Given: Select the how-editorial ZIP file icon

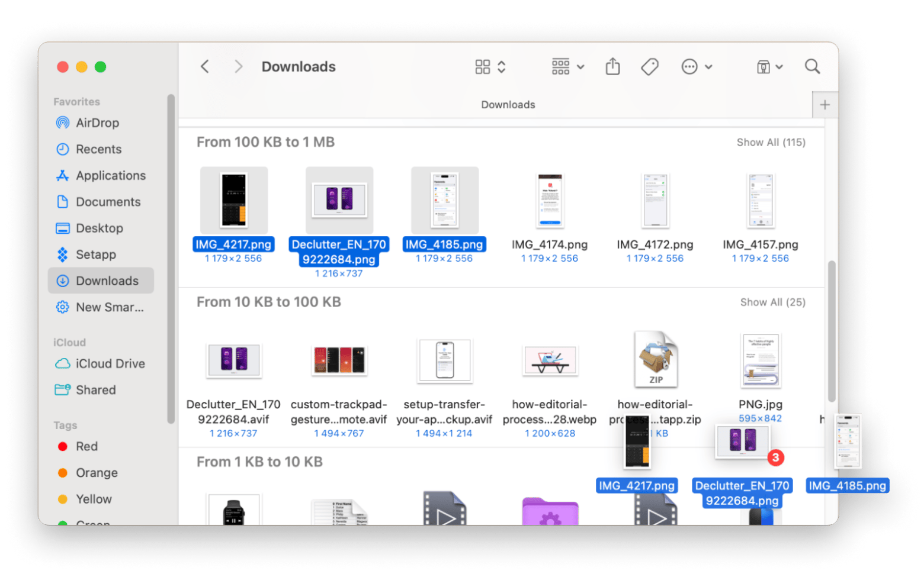Looking at the screenshot, I should (655, 360).
